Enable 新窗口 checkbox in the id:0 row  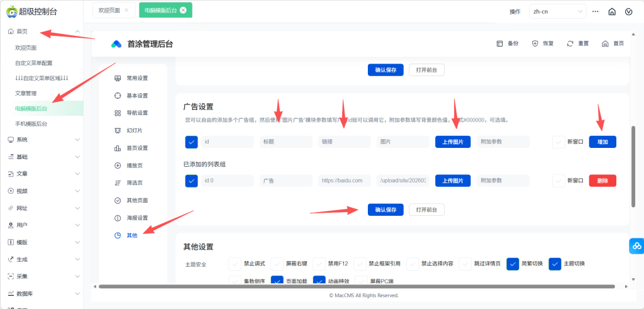pos(558,181)
